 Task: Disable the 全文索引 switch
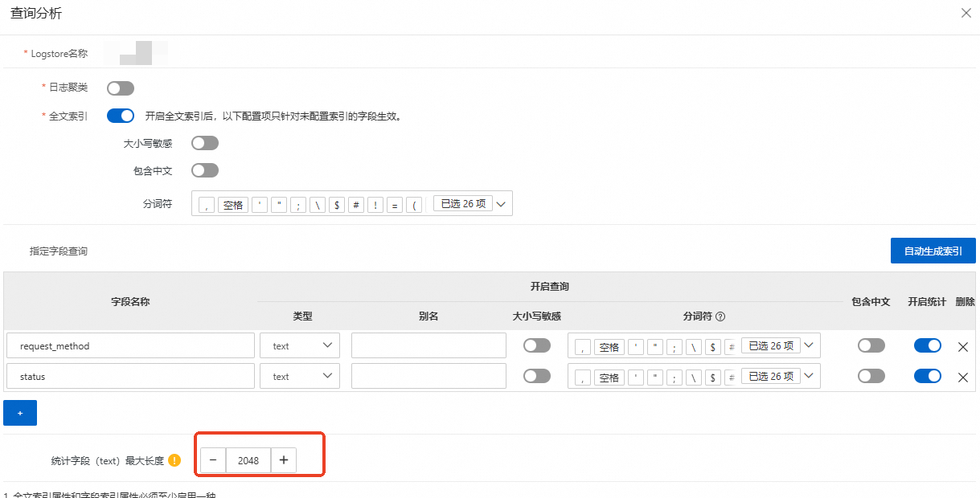[121, 116]
